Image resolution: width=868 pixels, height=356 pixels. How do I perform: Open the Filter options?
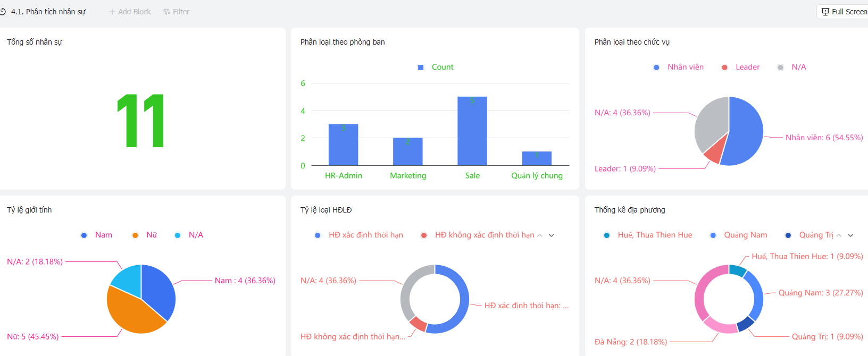coord(177,12)
